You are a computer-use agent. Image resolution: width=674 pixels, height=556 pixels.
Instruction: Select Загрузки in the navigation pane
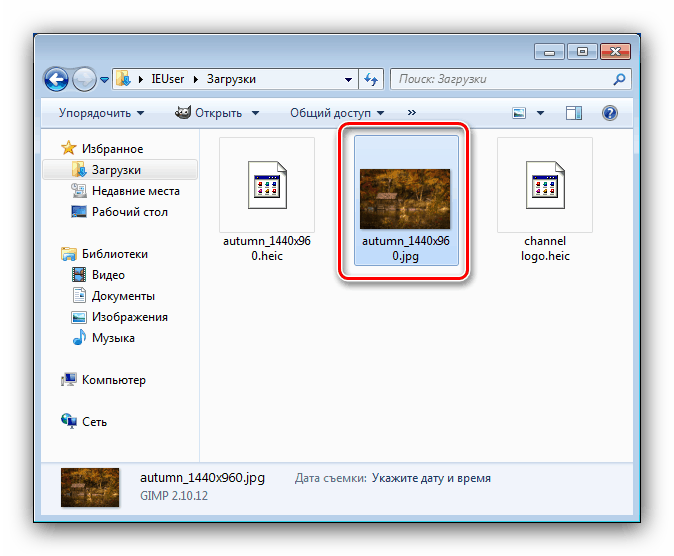pos(116,170)
